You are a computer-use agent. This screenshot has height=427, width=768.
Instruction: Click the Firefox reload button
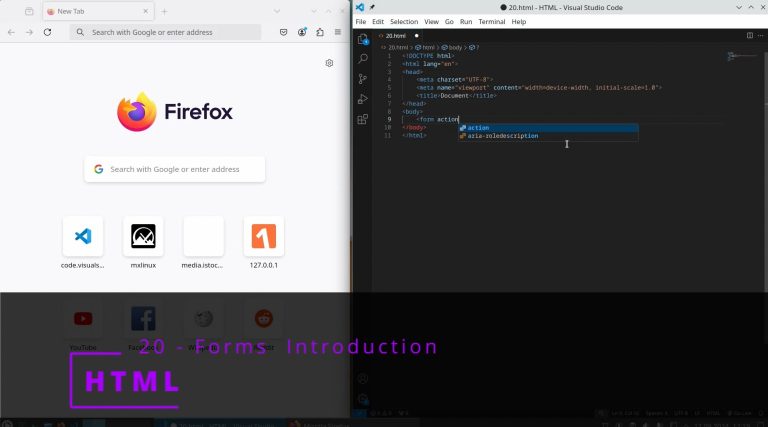point(48,32)
